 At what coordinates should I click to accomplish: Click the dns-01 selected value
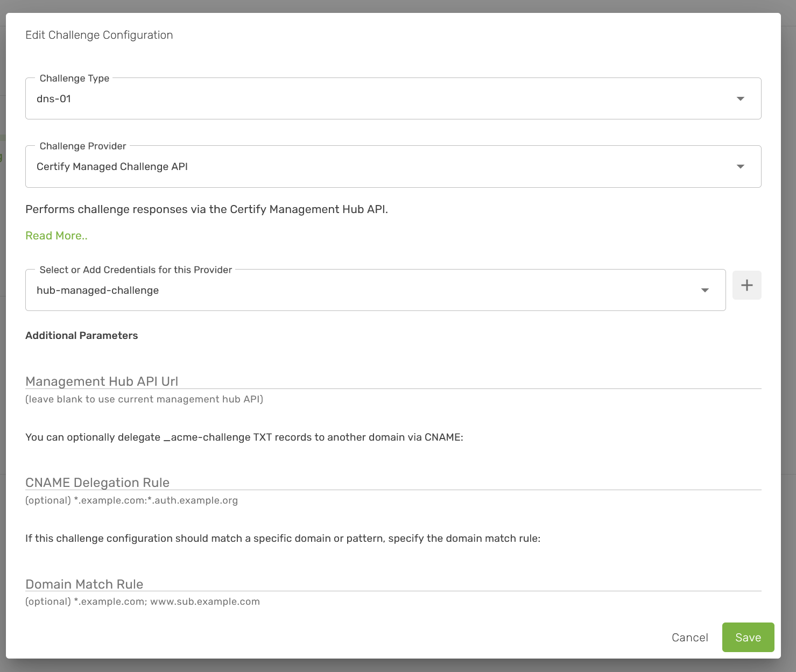(x=54, y=99)
